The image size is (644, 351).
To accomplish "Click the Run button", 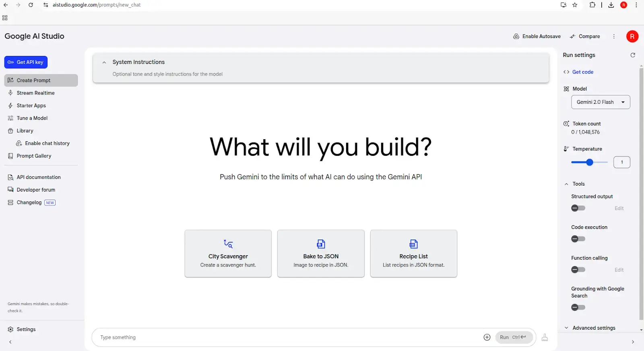I will 514,337.
